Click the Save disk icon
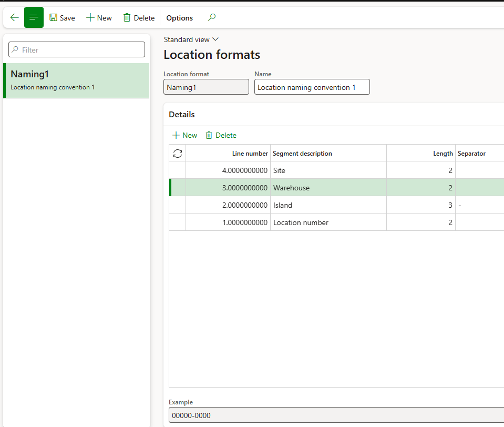Image resolution: width=504 pixels, height=427 pixels. point(54,18)
